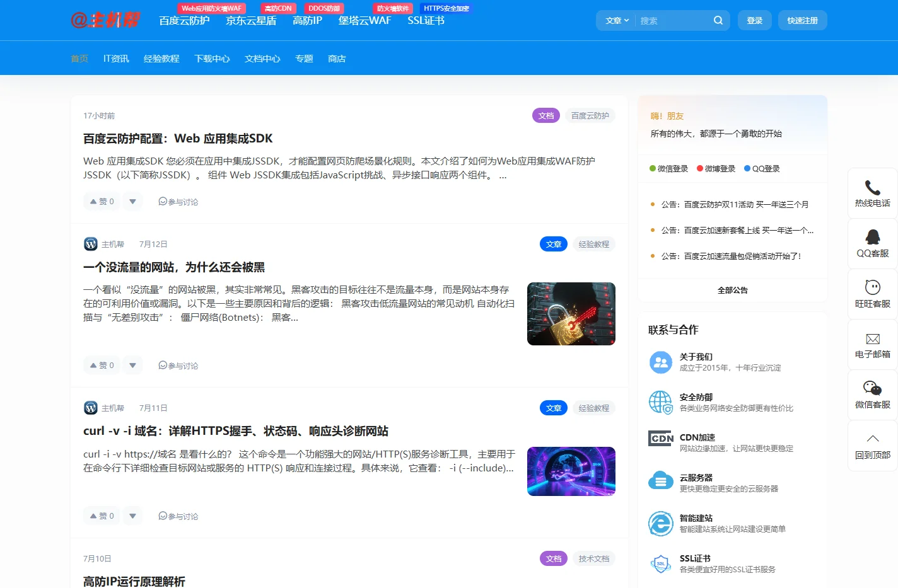The width and height of the screenshot is (898, 588).
Task: Click the 登录 button
Action: coord(755,20)
